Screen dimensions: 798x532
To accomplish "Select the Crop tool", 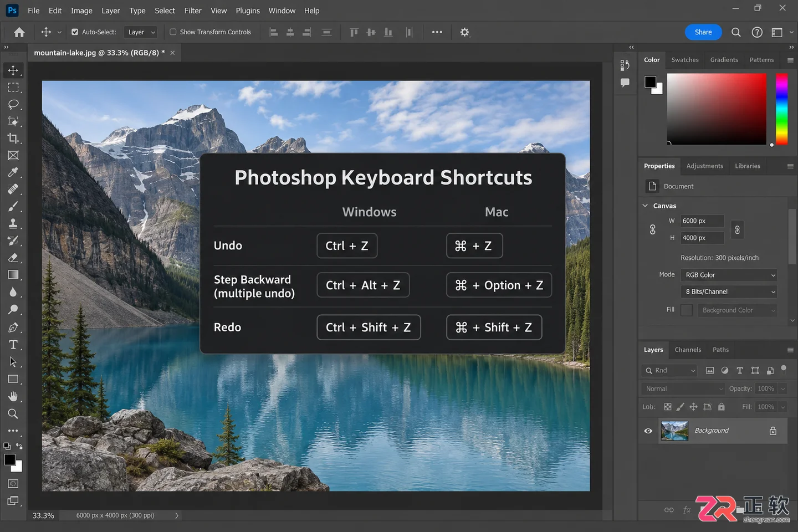I will tap(13, 138).
